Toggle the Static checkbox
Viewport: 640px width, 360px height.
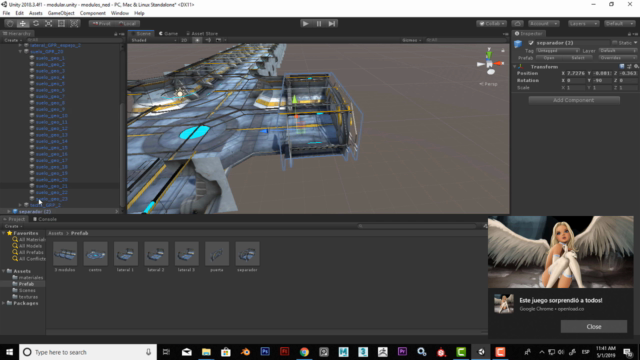point(615,43)
